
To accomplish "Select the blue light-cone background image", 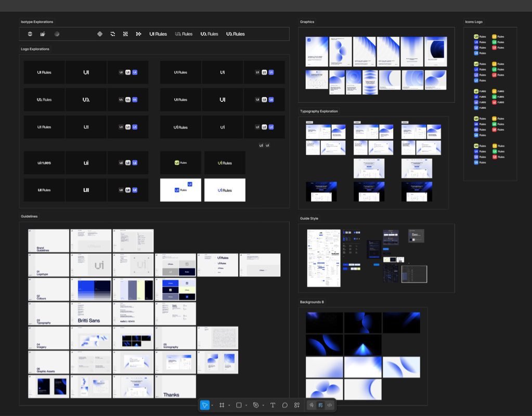I will pyautogui.click(x=362, y=345).
